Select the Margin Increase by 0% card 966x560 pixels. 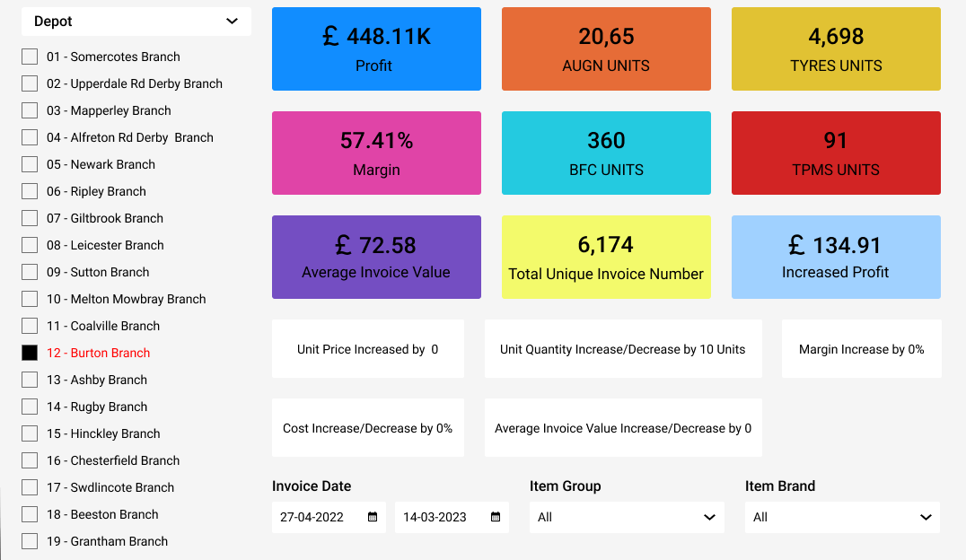pyautogui.click(x=861, y=348)
